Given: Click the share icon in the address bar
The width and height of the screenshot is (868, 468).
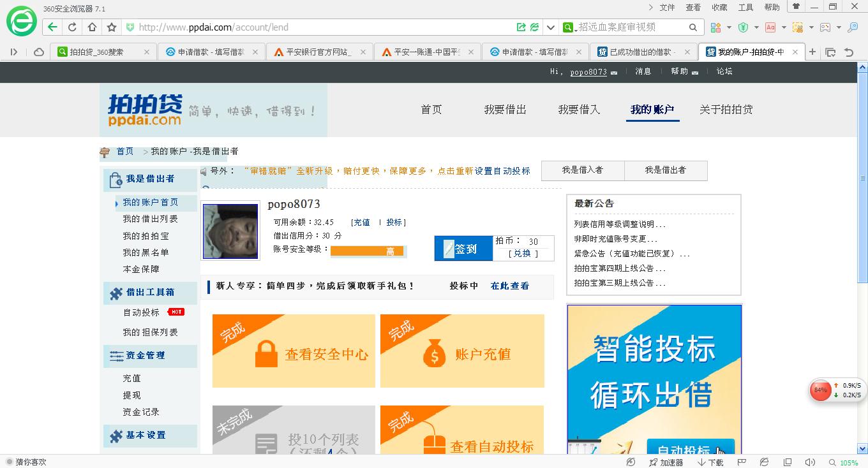Looking at the screenshot, I should (521, 27).
